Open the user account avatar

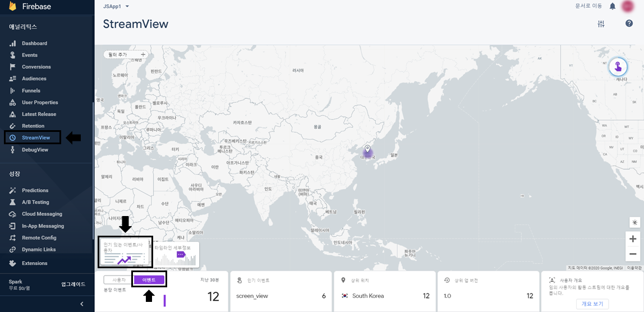[x=628, y=6]
